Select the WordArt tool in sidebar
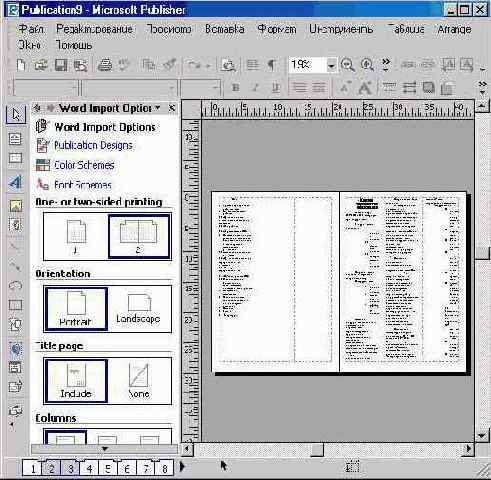 (x=15, y=182)
